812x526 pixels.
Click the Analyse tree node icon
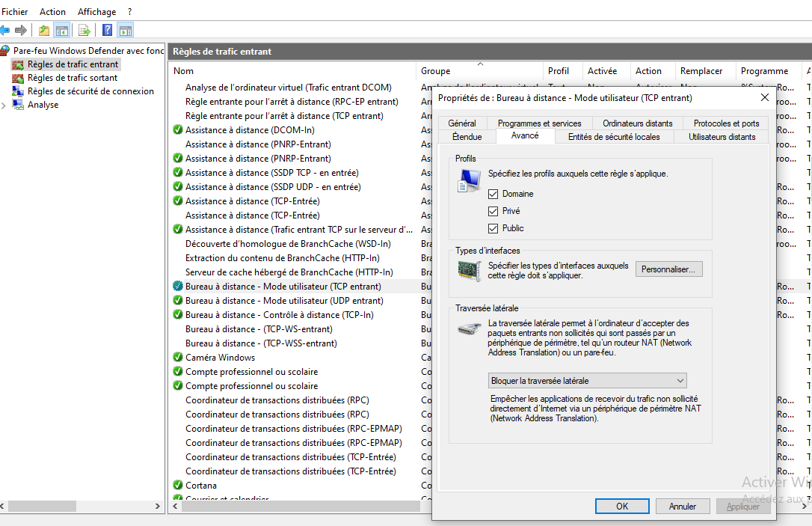tap(18, 105)
